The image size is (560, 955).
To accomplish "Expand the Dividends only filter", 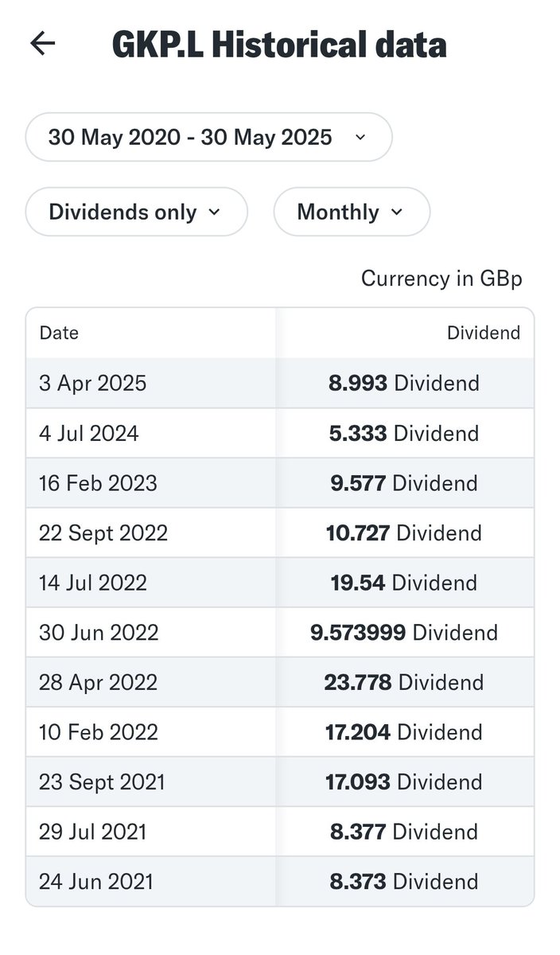I will click(x=137, y=212).
